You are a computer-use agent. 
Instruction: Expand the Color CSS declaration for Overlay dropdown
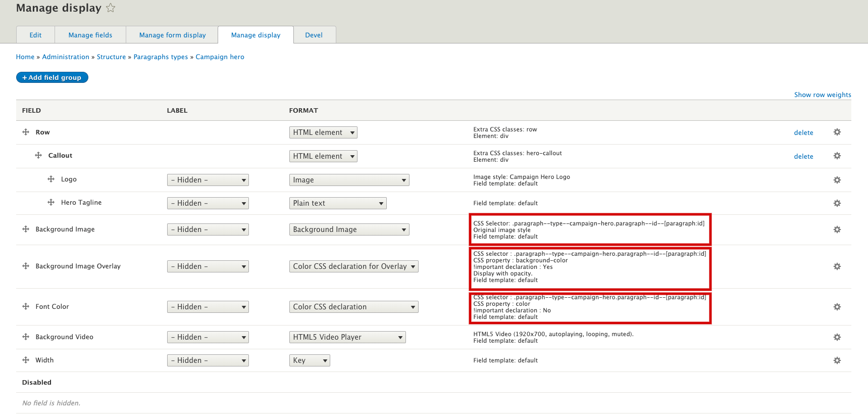click(353, 266)
